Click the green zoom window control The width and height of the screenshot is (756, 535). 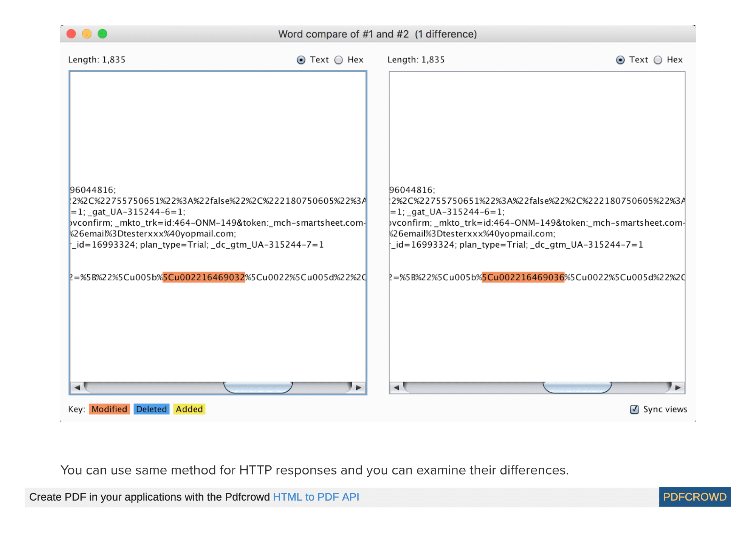click(102, 34)
